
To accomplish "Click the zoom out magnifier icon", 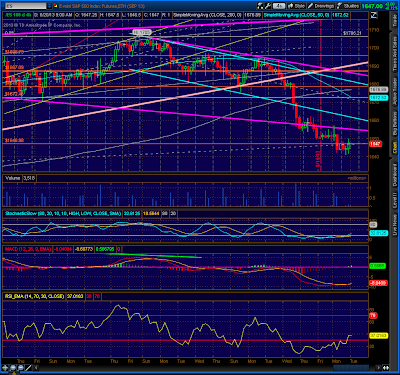I will click(21, 368).
